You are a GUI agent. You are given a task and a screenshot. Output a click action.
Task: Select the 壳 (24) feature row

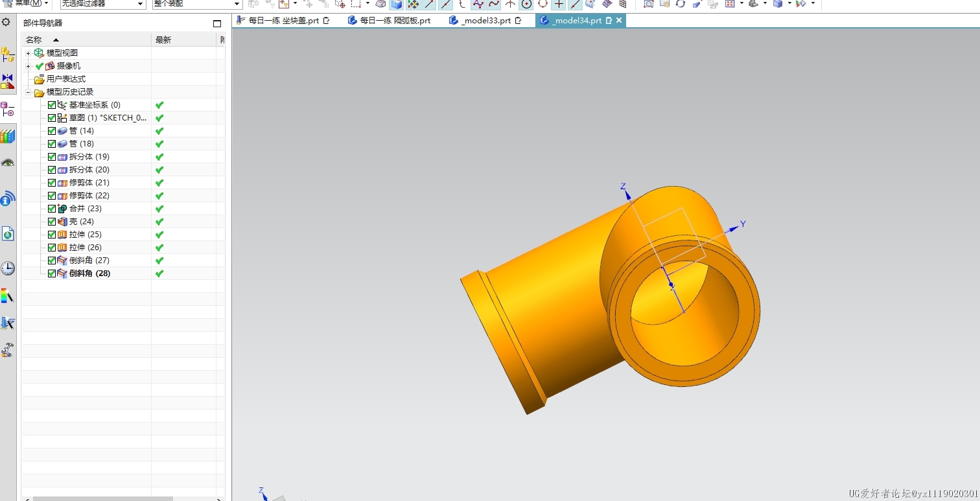123,222
